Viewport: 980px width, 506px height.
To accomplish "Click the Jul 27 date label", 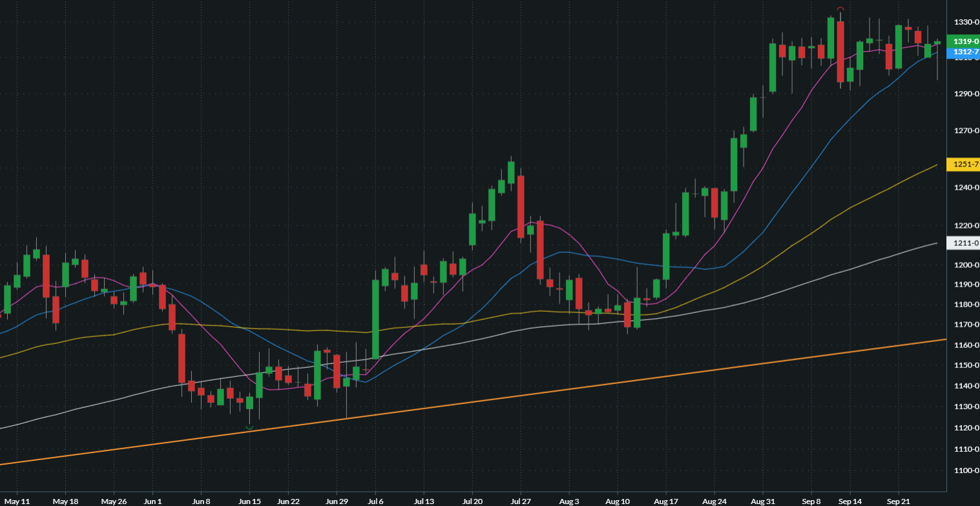I will pos(521,501).
